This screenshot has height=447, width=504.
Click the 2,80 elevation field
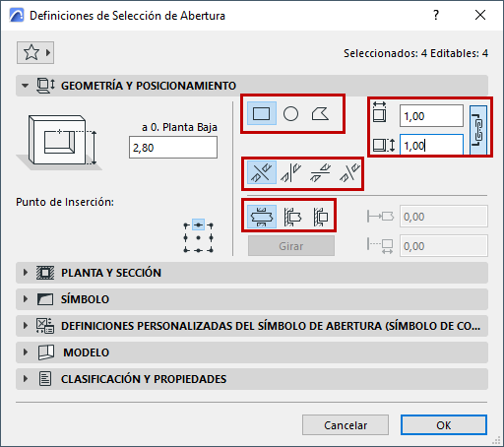[x=173, y=148]
